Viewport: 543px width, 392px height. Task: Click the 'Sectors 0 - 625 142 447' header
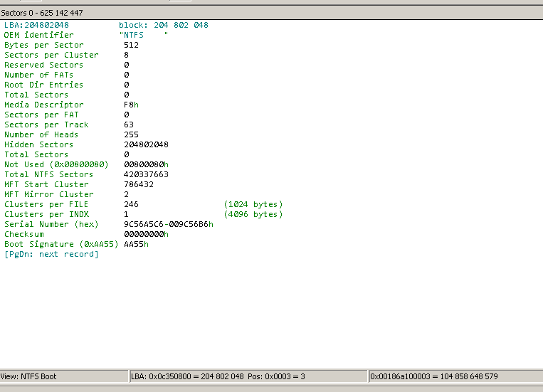pos(42,13)
